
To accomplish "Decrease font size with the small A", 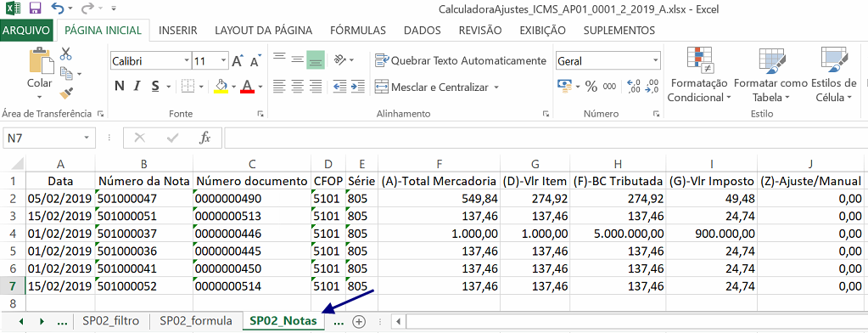I will pos(255,61).
